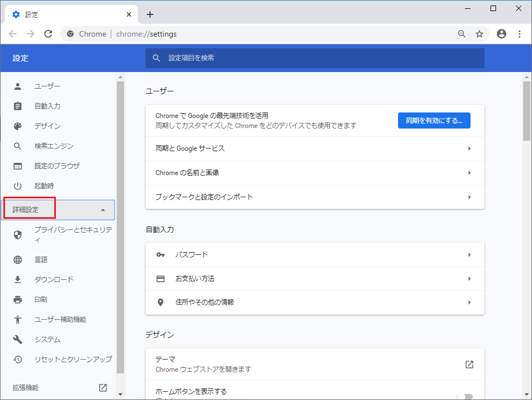
Task: Select デザイン in sidebar menu
Action: coord(47,126)
